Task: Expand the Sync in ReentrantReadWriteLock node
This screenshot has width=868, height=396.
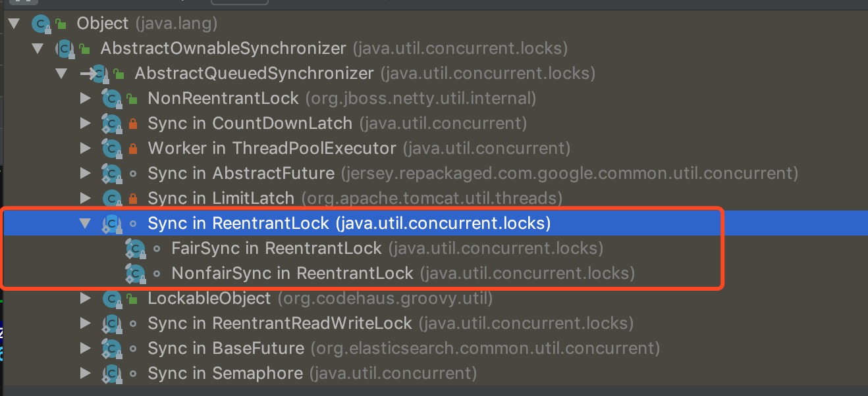Action: coord(85,324)
